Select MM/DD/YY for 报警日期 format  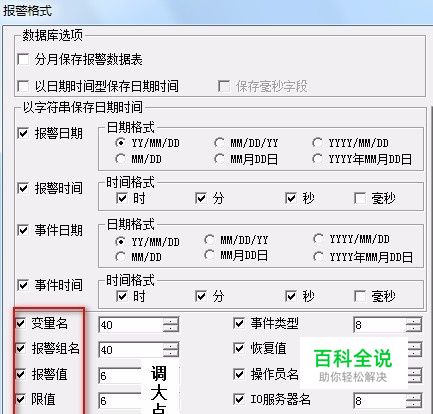(219, 143)
